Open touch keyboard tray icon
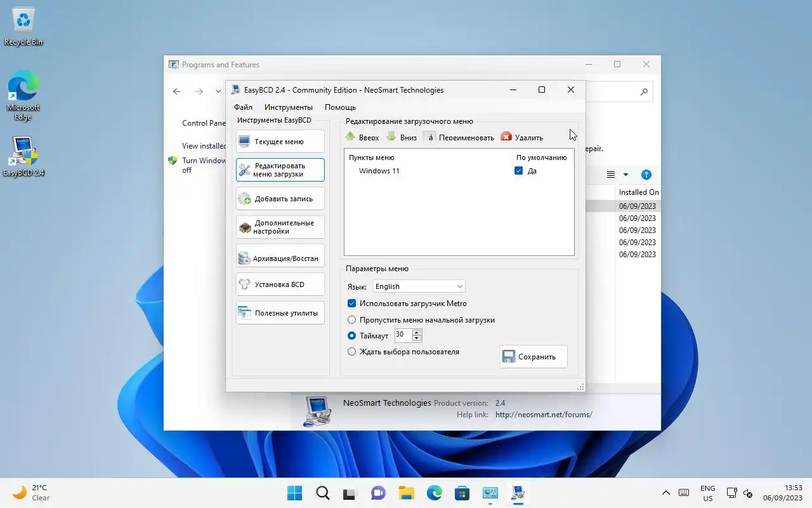This screenshot has height=508, width=812. click(684, 493)
